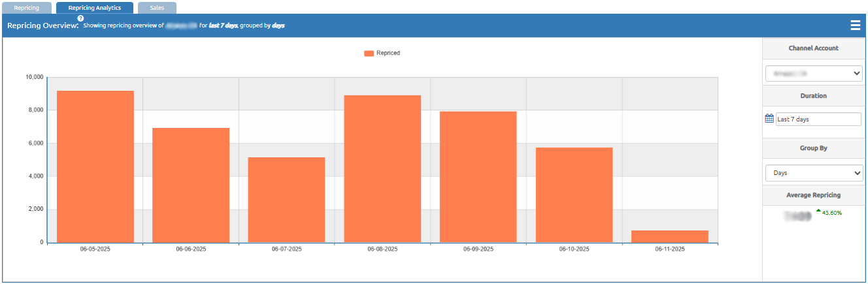Click the short 06-11-2025 bar
Screen dimensions: 868x284
coord(670,236)
